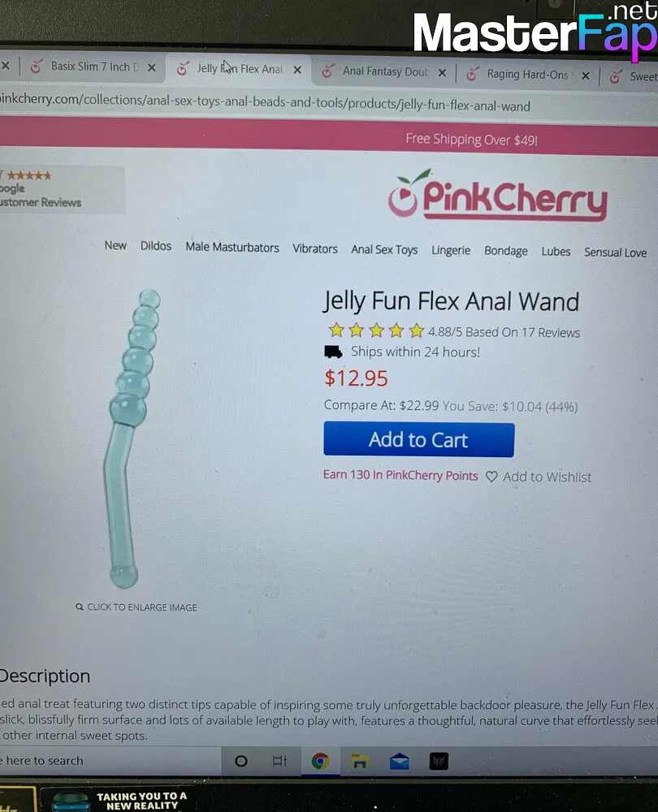Open the Vibrators navigation menu

coord(315,248)
